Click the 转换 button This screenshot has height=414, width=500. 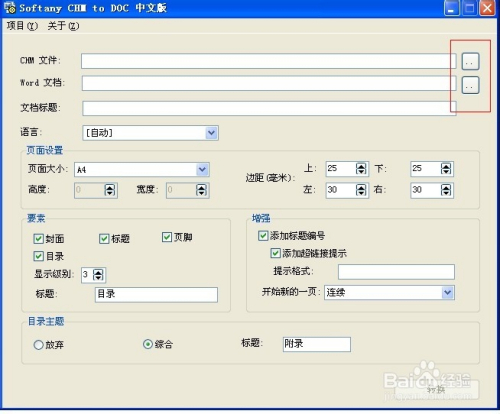pyautogui.click(x=437, y=389)
